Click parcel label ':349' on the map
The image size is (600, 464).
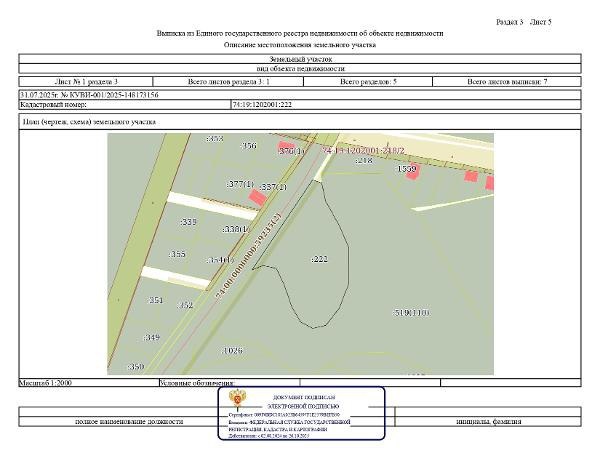click(152, 337)
